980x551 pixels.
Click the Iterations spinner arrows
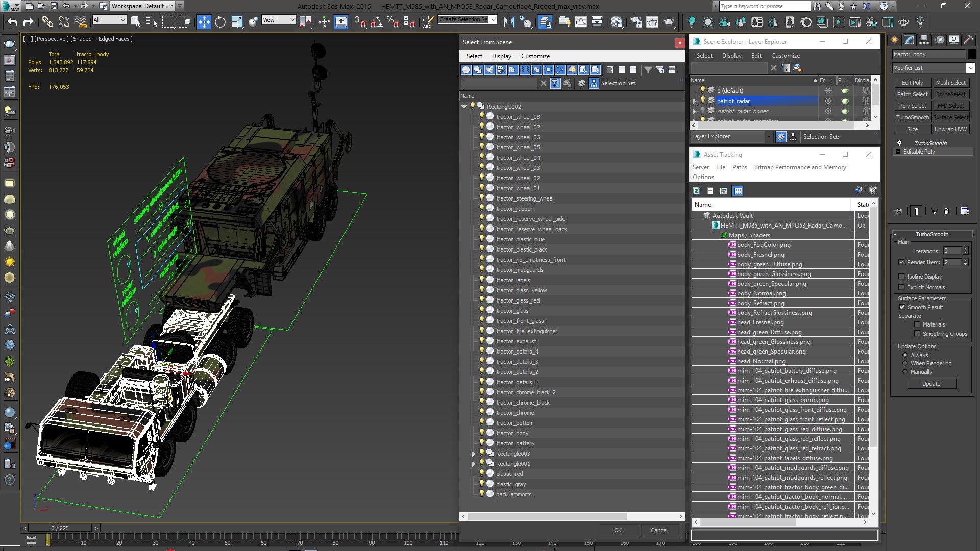point(965,251)
